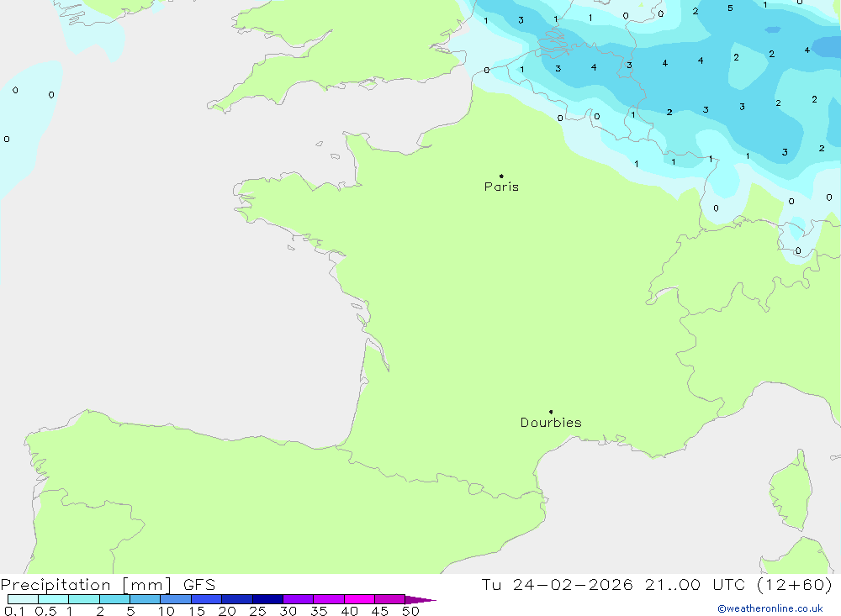
Task: Pick the 5–10 mm legend color swatch
Action: [x=145, y=599]
